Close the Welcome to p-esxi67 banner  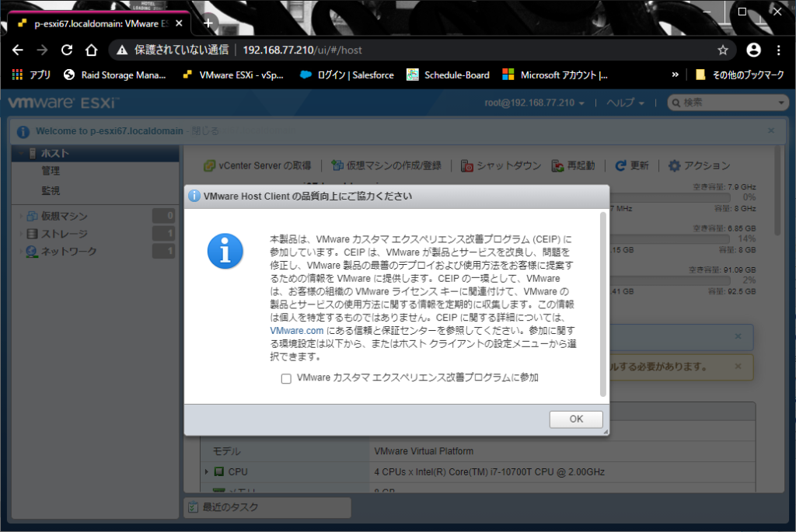pos(771,130)
